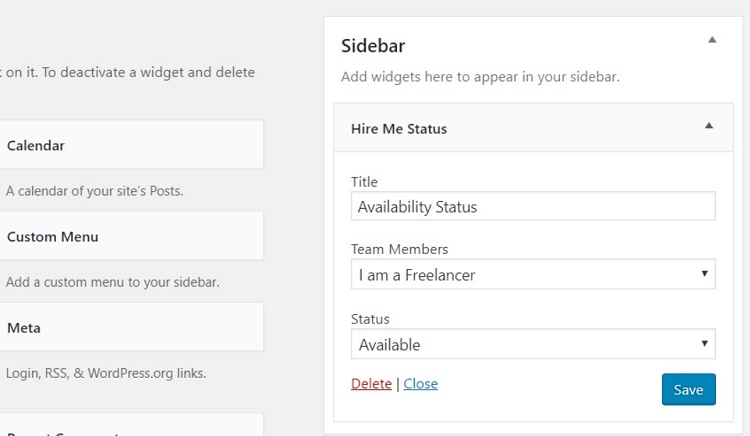Select the Meta widget

[x=131, y=327]
